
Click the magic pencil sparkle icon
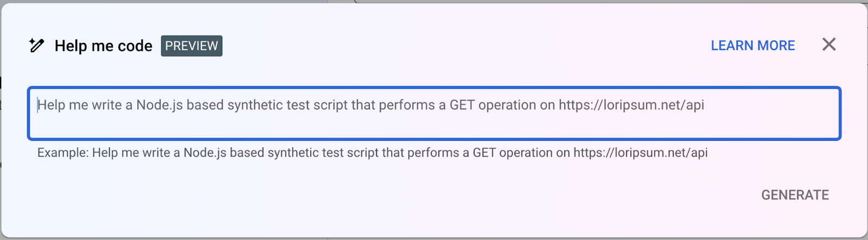coord(36,46)
